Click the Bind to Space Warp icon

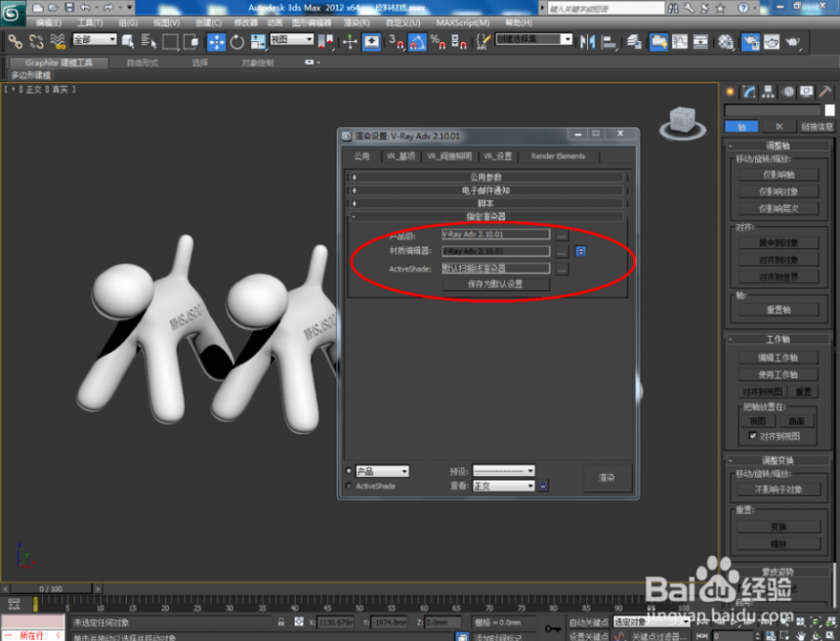click(57, 42)
